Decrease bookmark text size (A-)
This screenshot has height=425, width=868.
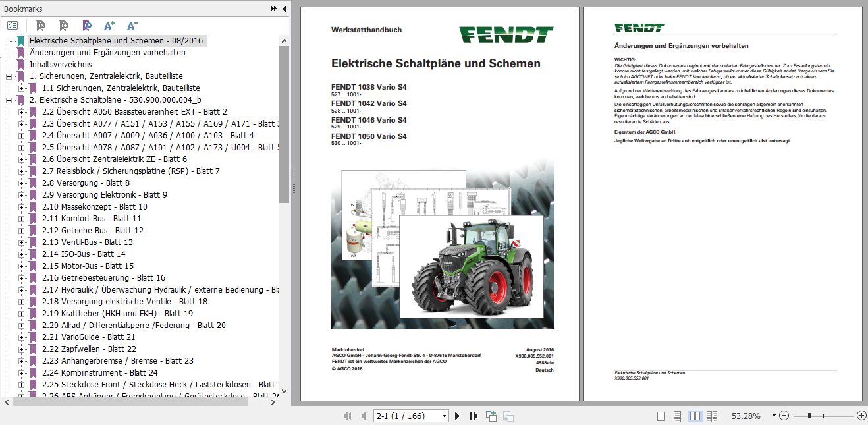click(132, 26)
